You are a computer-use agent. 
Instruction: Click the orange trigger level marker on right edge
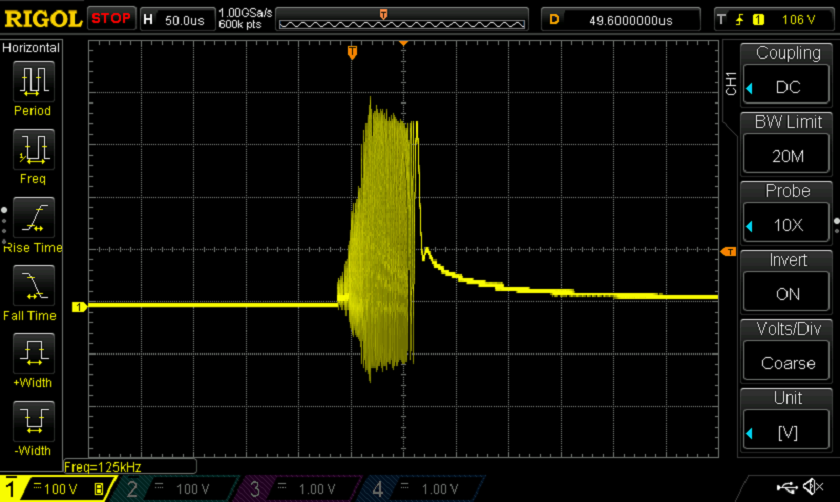pyautogui.click(x=728, y=251)
